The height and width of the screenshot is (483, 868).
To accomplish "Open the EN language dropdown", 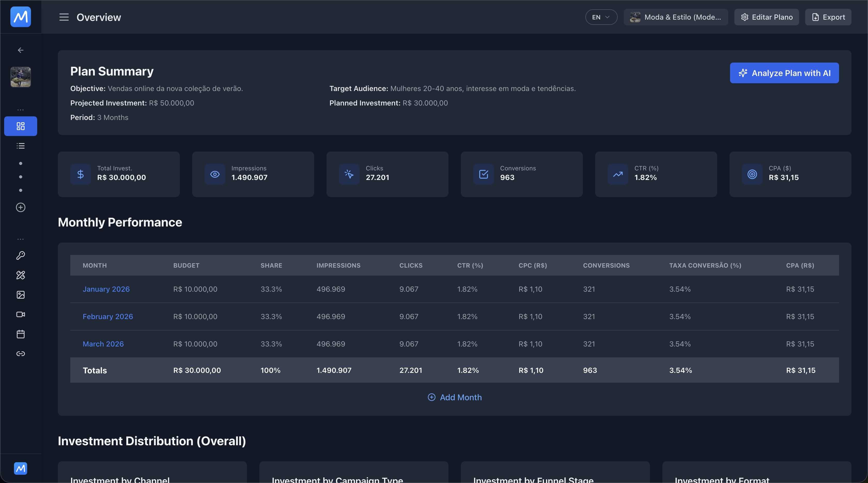I will pos(601,17).
